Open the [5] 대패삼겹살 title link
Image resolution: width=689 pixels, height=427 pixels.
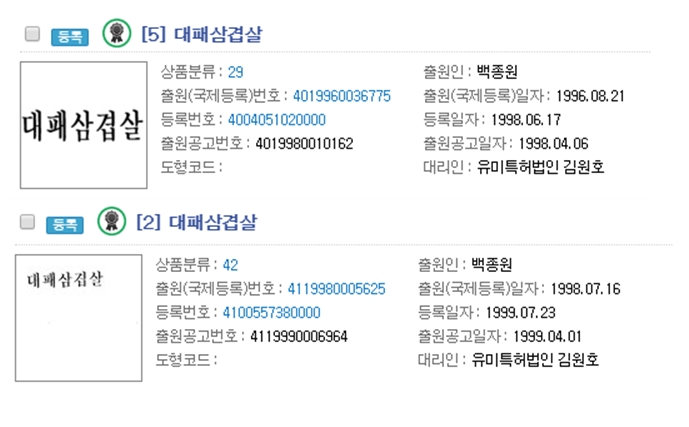pos(202,34)
